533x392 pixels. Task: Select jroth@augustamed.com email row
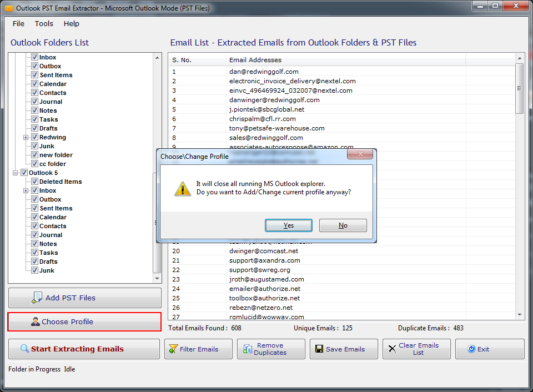coord(342,279)
